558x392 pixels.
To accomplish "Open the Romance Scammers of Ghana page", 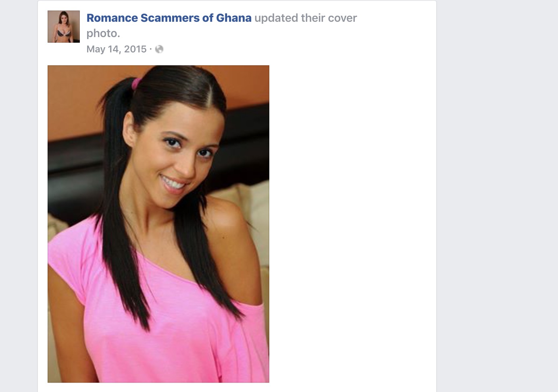I will (x=169, y=18).
